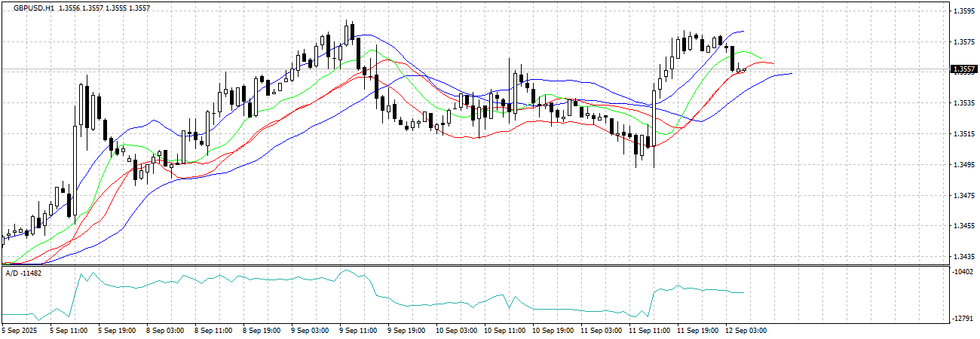Click the low price value 1.3555 in header

(118, 7)
